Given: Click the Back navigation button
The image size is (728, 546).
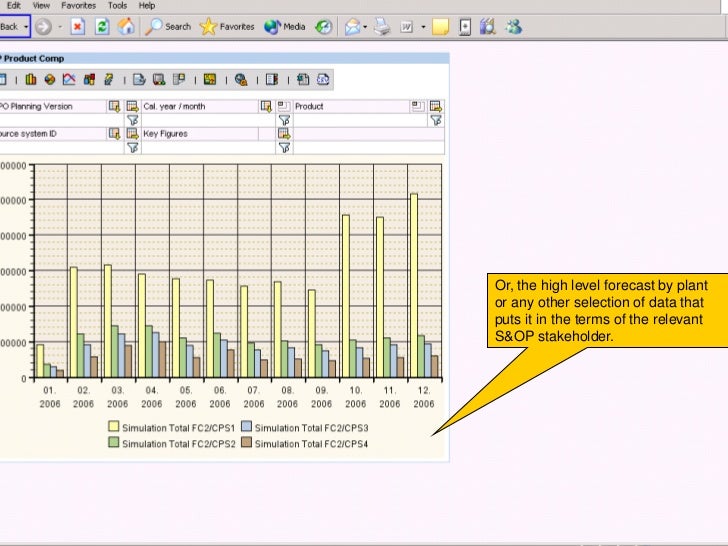Looking at the screenshot, I should point(9,26).
